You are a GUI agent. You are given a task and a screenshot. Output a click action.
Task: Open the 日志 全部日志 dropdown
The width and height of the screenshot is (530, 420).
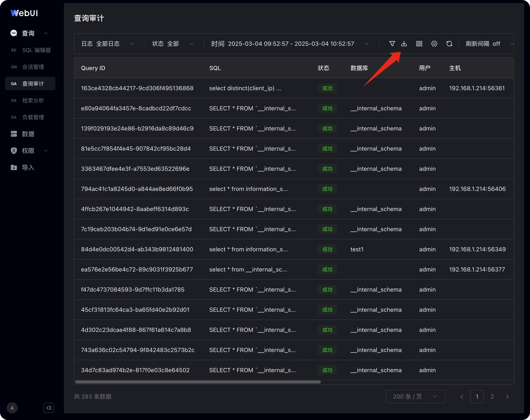(x=108, y=44)
